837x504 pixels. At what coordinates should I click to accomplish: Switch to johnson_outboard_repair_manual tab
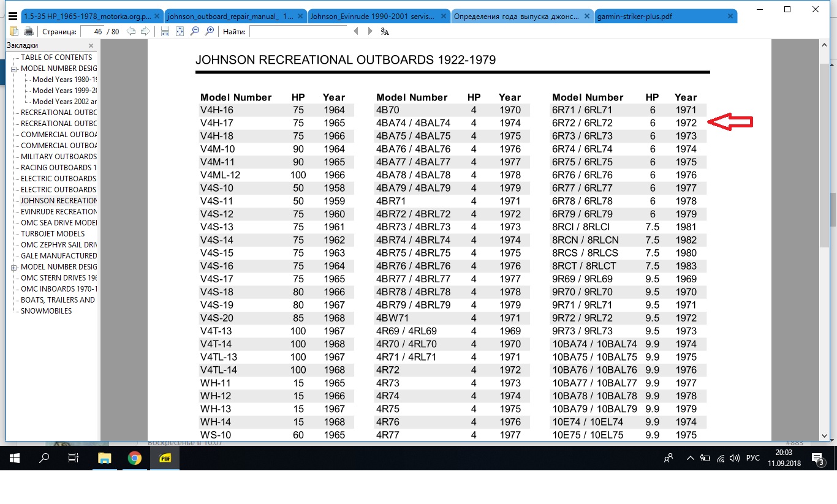235,17
